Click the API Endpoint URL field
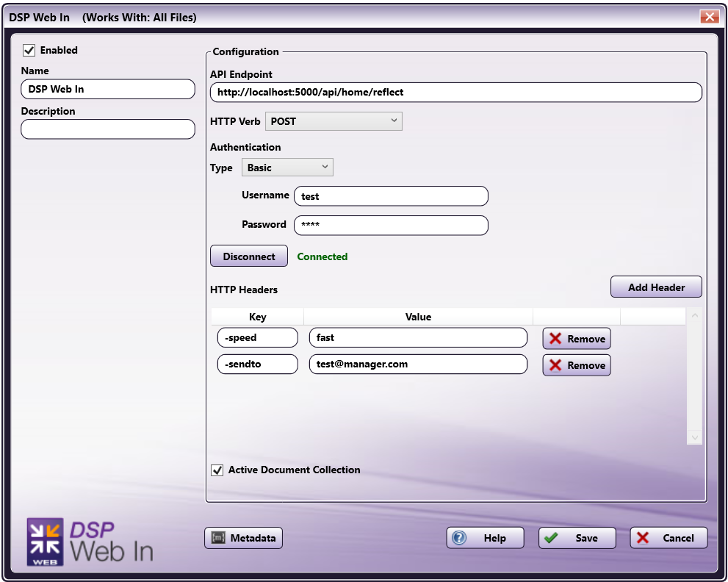The image size is (728, 582). point(456,92)
